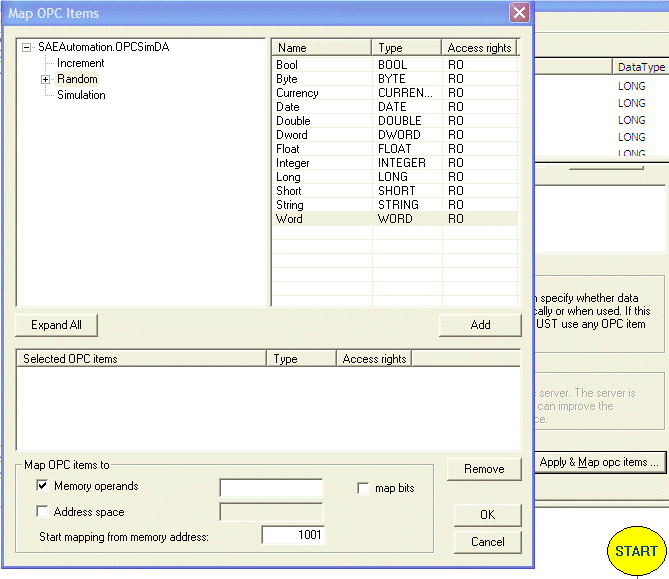
Task: Click the Access rights column header in item list
Action: tap(479, 48)
